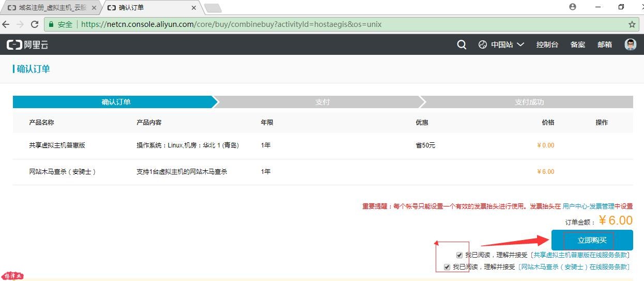Click the ¥0.00 price value
644x281 pixels.
[x=546, y=145]
